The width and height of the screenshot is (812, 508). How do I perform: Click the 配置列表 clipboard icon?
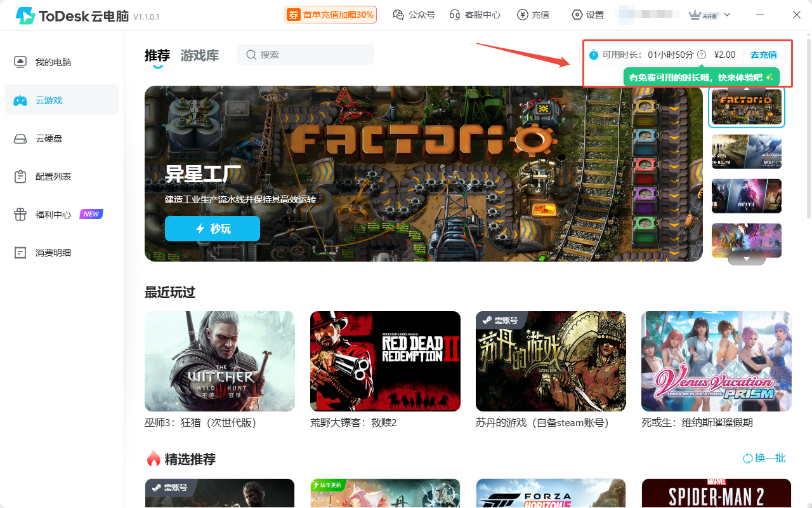(x=20, y=177)
